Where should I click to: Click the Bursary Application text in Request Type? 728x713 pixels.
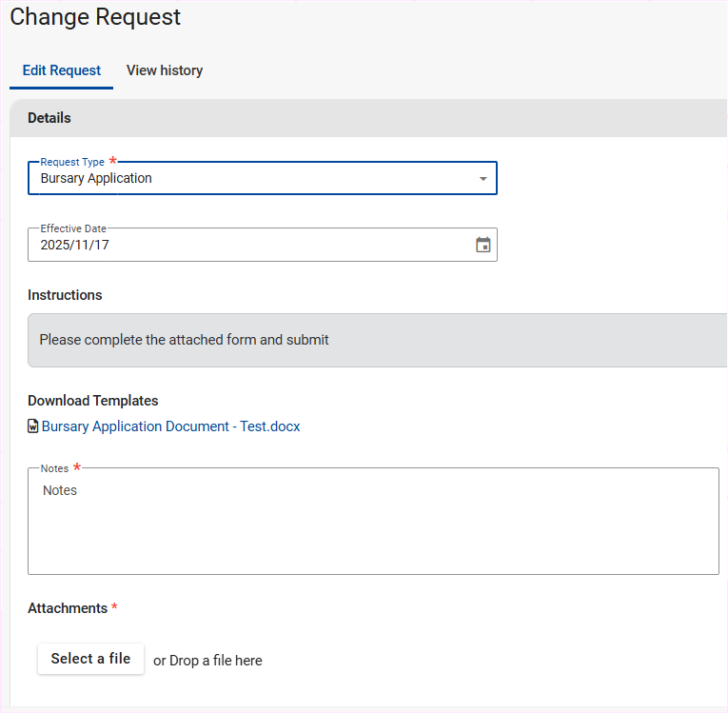(96, 178)
